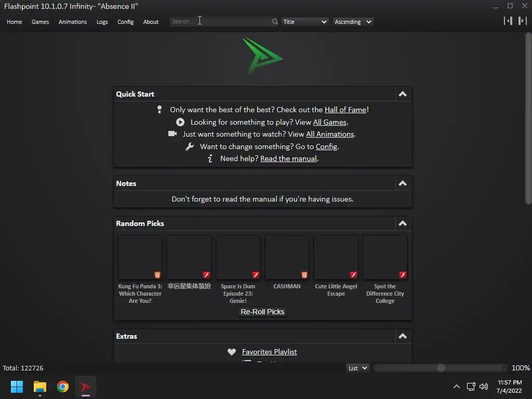Open Google Chrome from taskbar
Image resolution: width=532 pixels, height=399 pixels.
[63, 387]
